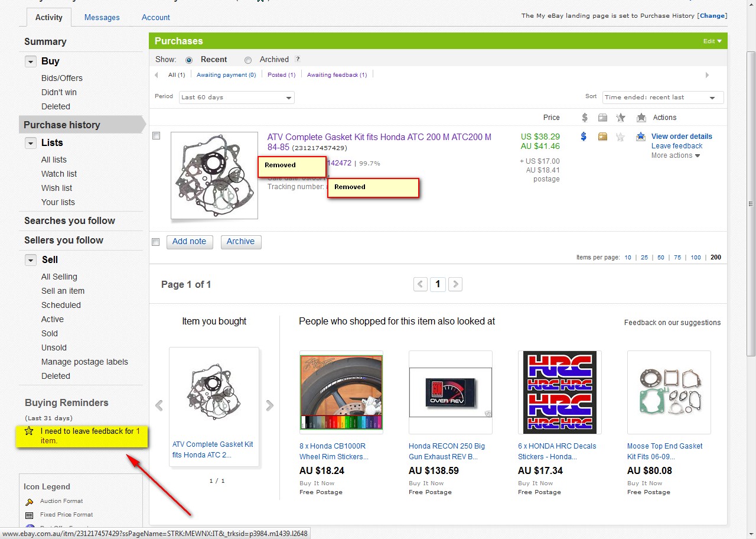
Task: Select the Archived radio button
Action: pos(248,60)
